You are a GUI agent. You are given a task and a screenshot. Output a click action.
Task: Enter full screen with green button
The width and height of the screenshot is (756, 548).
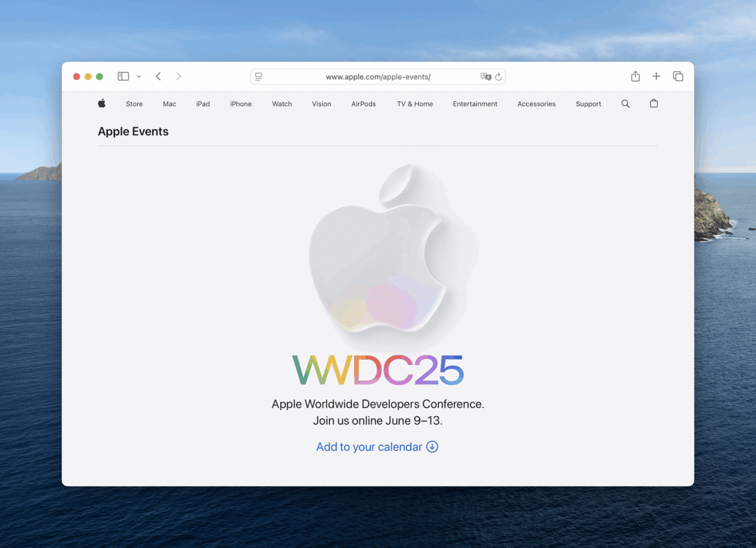pyautogui.click(x=100, y=76)
